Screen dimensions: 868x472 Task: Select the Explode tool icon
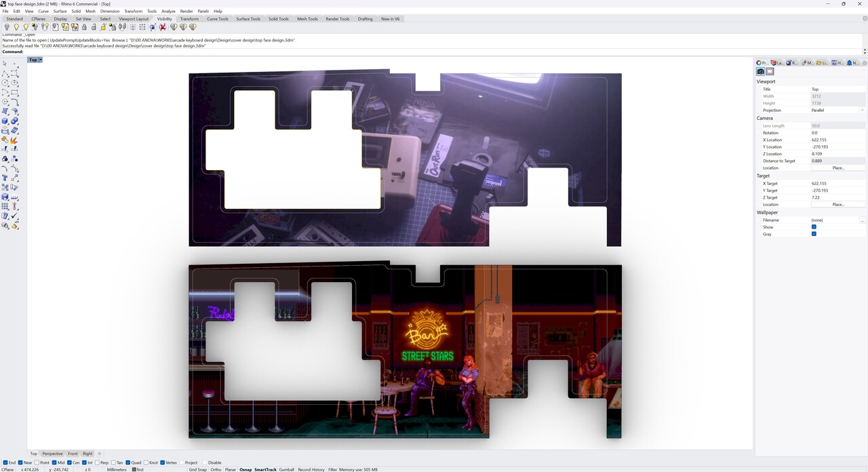(14, 140)
